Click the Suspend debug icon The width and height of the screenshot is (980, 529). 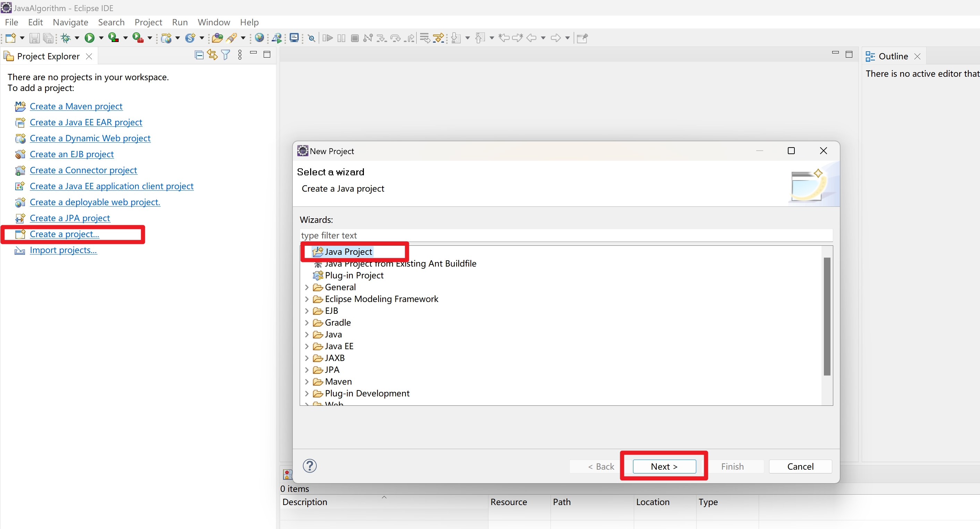(x=341, y=38)
